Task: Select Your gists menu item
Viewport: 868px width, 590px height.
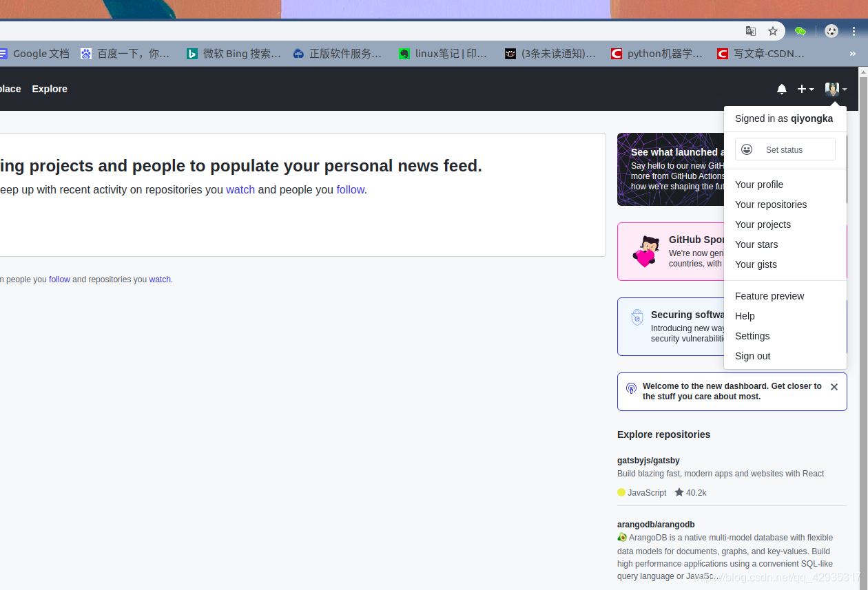Action: [x=785, y=264]
